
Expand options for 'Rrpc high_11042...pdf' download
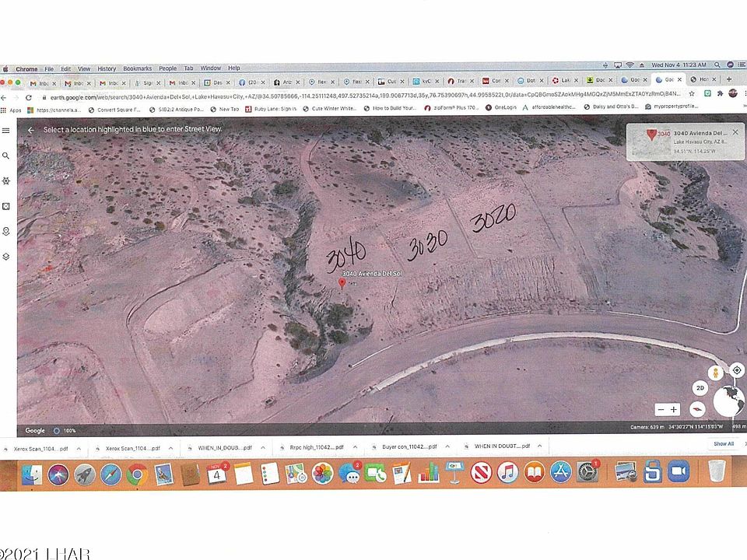[x=355, y=447]
